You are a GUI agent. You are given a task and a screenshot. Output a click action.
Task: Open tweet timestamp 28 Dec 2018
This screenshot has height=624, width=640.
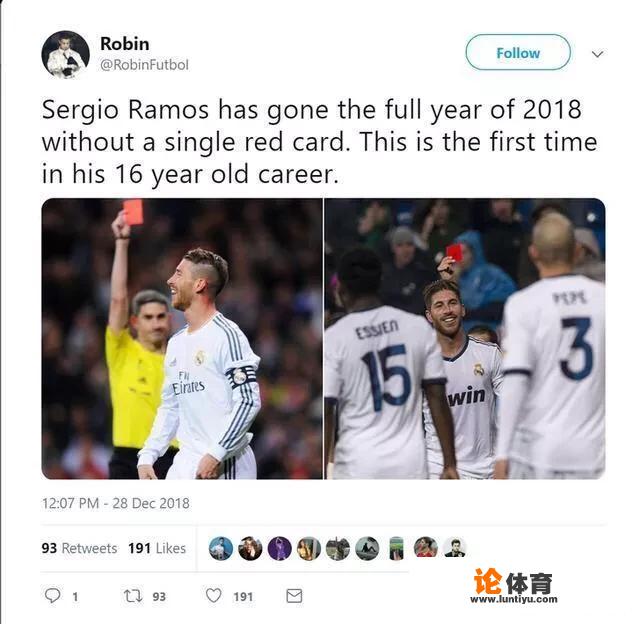click(x=116, y=503)
